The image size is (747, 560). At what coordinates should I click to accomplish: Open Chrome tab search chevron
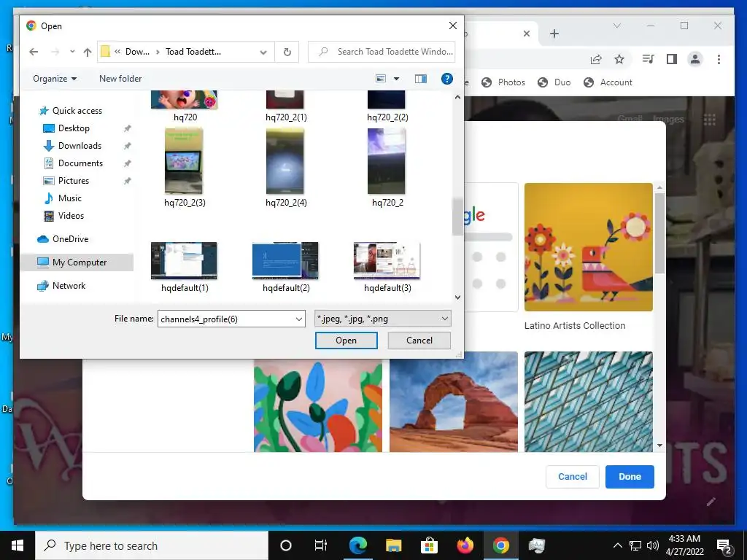pyautogui.click(x=617, y=26)
